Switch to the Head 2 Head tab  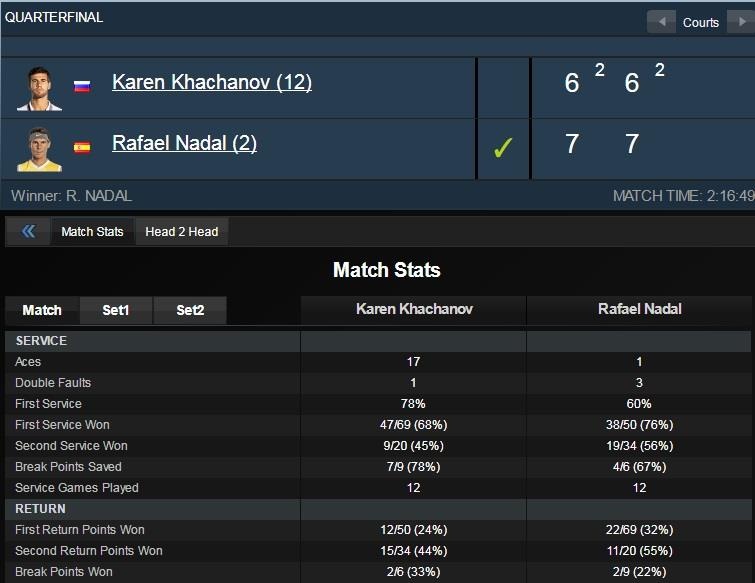[x=181, y=232]
